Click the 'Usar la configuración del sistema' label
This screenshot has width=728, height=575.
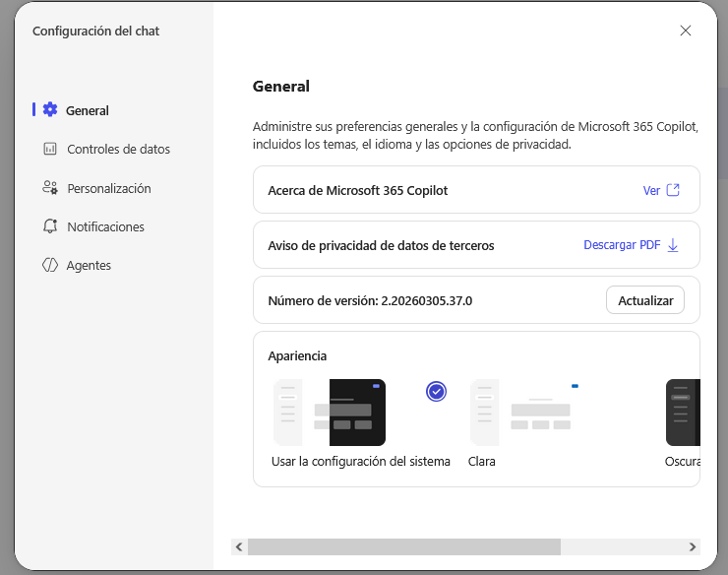(x=361, y=462)
